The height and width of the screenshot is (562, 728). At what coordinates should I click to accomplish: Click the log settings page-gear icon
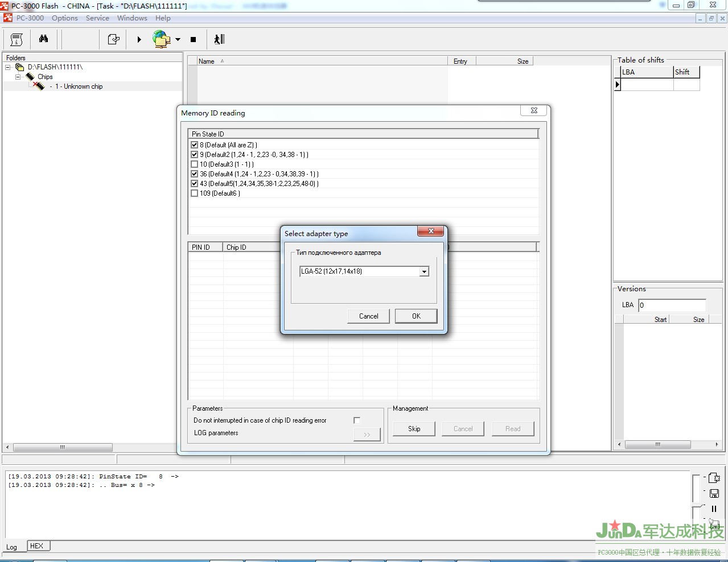pyautogui.click(x=714, y=478)
